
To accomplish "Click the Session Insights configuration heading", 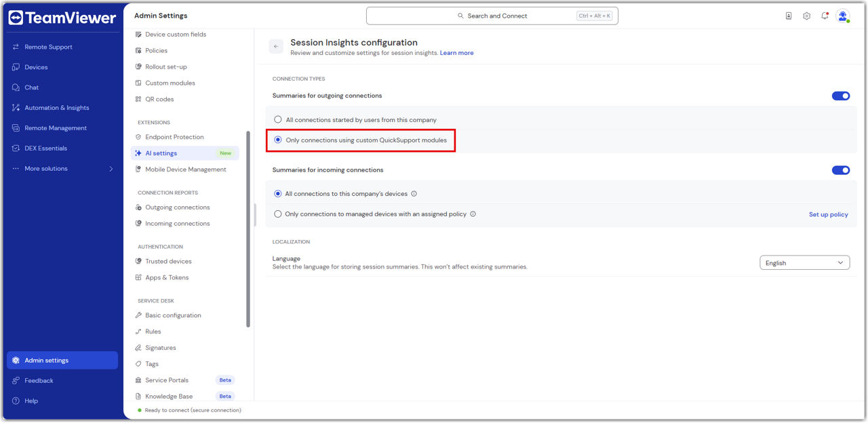I will [354, 42].
